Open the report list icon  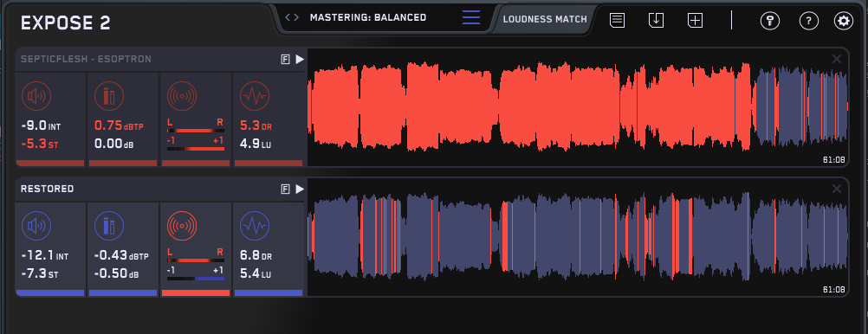pyautogui.click(x=618, y=21)
